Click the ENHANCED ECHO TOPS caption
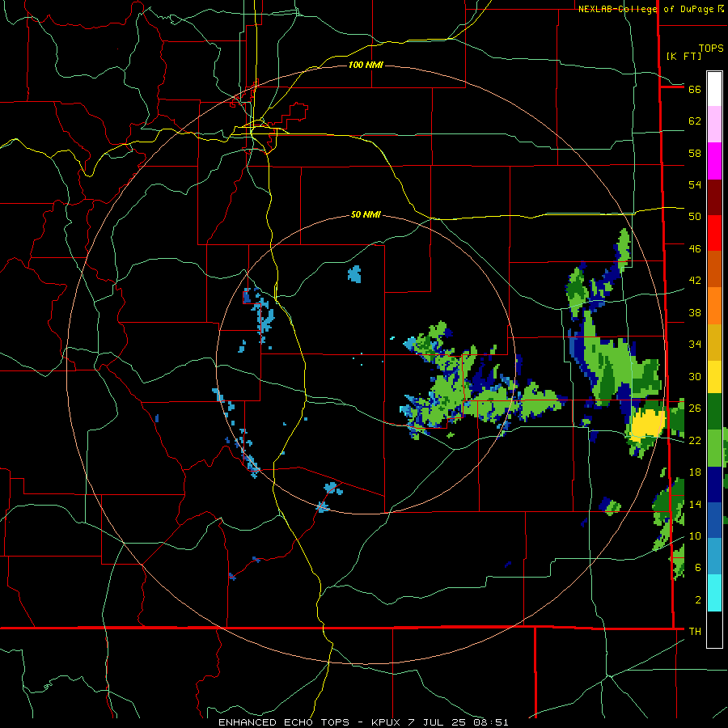The height and width of the screenshot is (728, 728). point(284,722)
